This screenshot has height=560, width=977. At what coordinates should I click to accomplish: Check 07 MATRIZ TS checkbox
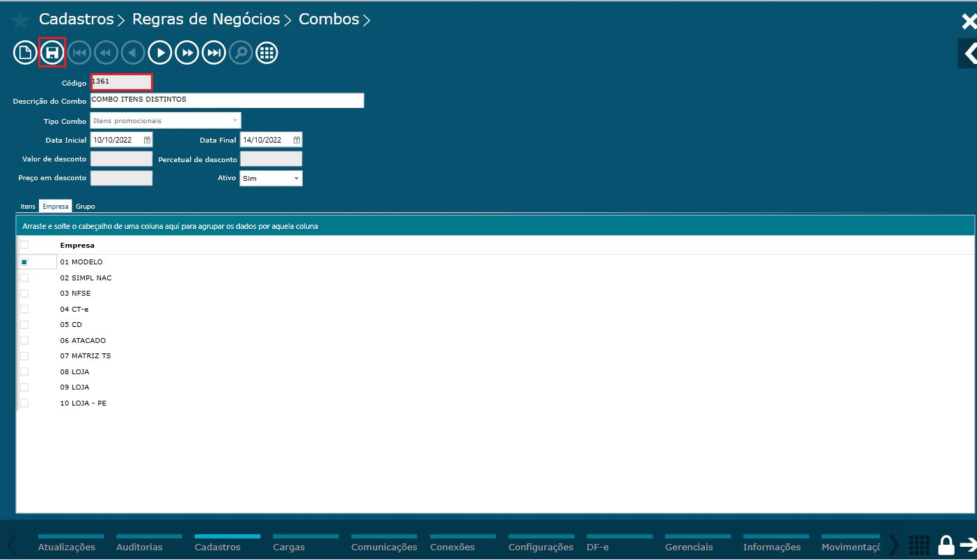point(24,356)
